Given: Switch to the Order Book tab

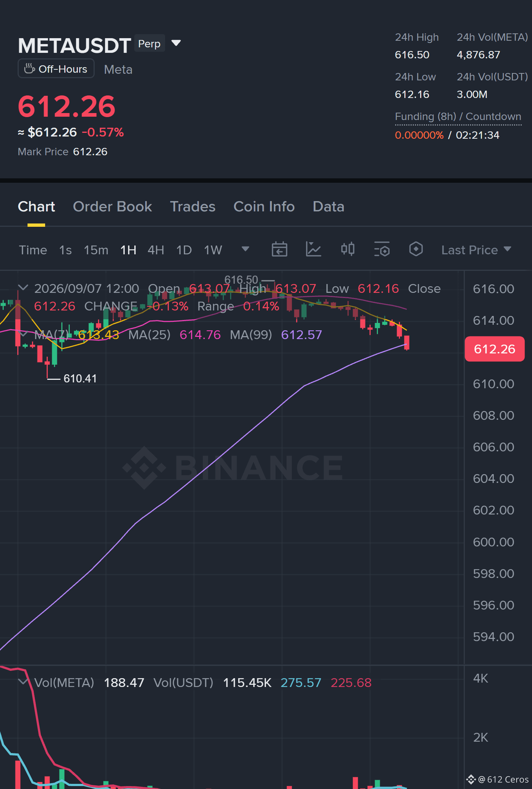Looking at the screenshot, I should point(112,207).
